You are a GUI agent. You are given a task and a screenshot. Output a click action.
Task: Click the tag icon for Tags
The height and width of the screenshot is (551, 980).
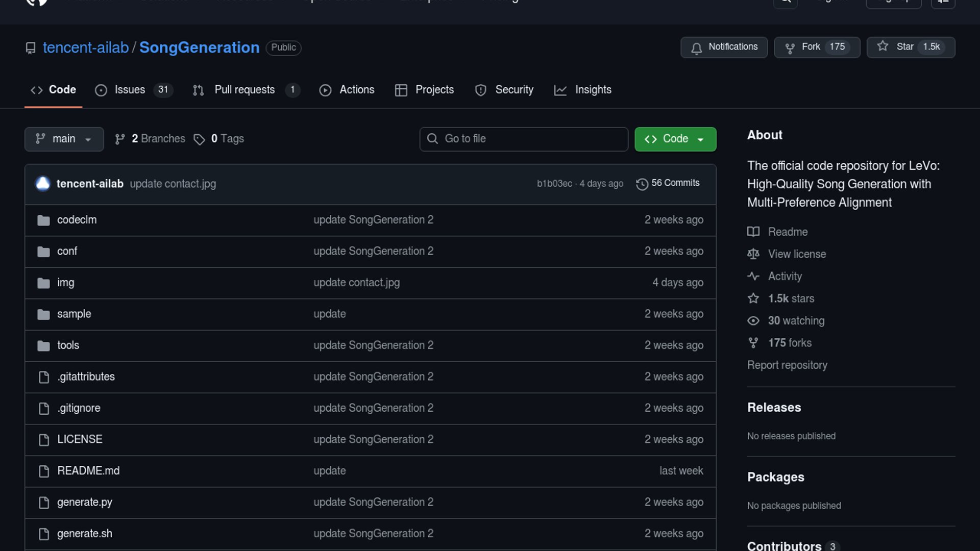point(199,139)
